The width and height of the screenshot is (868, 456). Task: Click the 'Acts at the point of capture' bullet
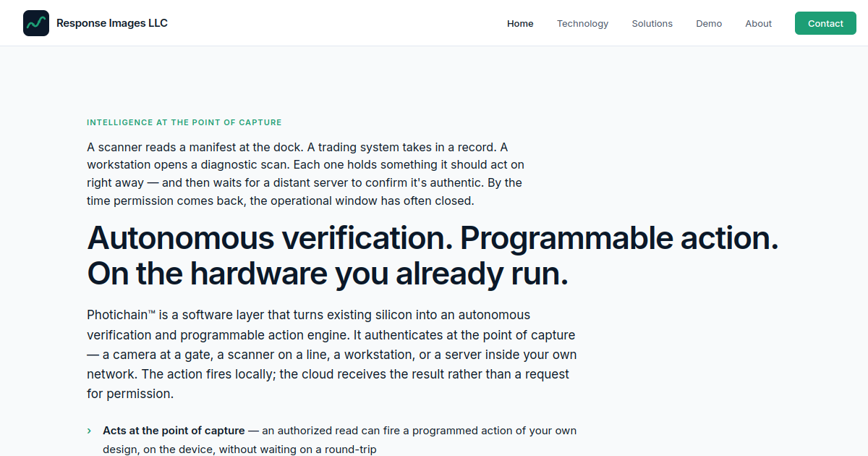coord(339,439)
